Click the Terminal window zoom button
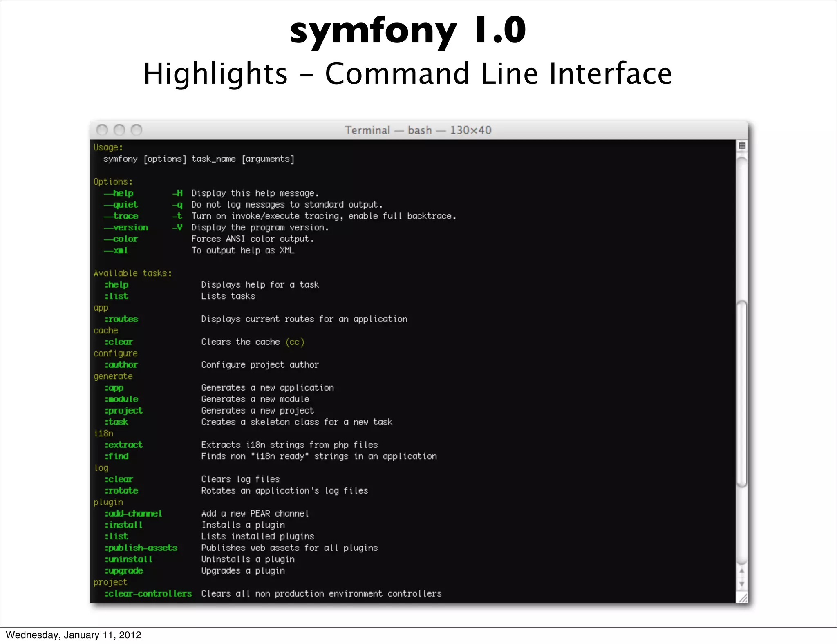Viewport: 837px width, 644px height. click(x=137, y=130)
